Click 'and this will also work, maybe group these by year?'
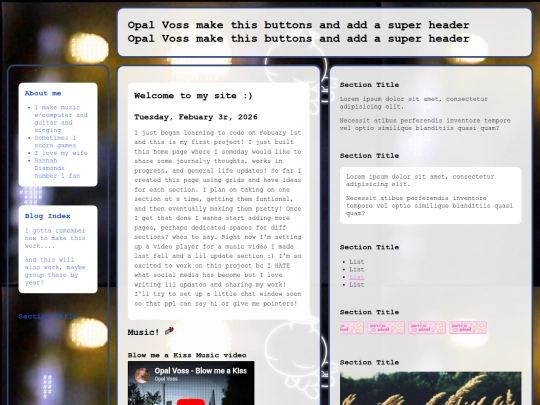 click(55, 271)
